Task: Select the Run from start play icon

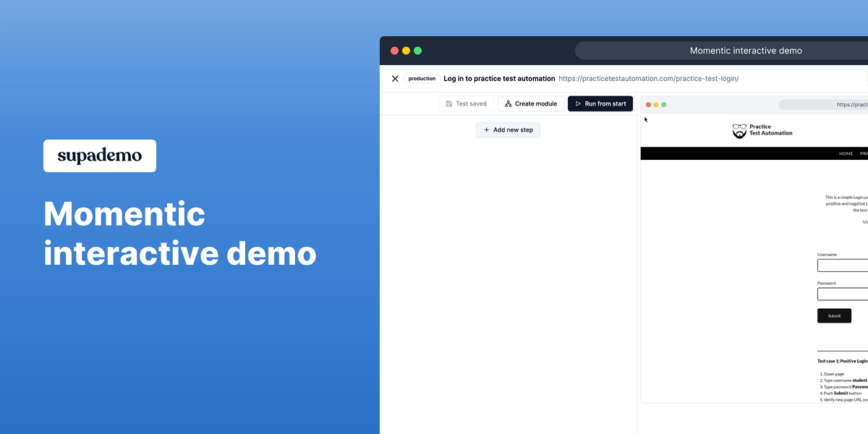Action: 578,103
